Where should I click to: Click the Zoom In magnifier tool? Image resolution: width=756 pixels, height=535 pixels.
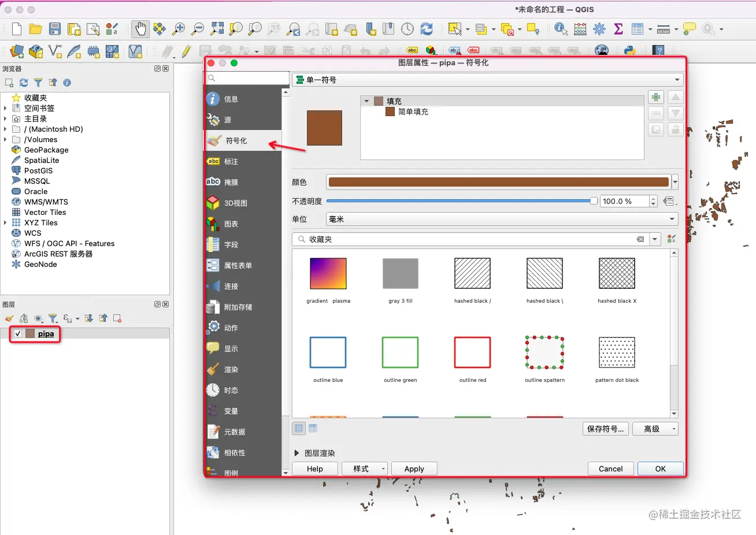pos(179,29)
